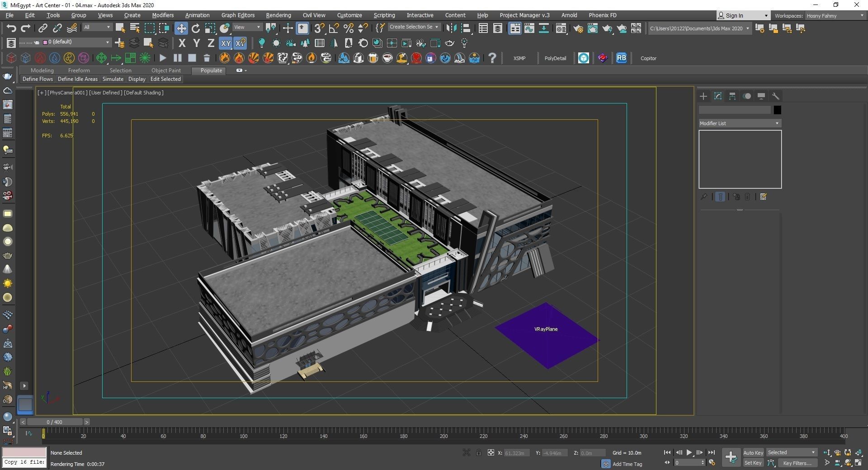Toggle Window/Crossing selection mode
The width and height of the screenshot is (868, 470).
(164, 28)
